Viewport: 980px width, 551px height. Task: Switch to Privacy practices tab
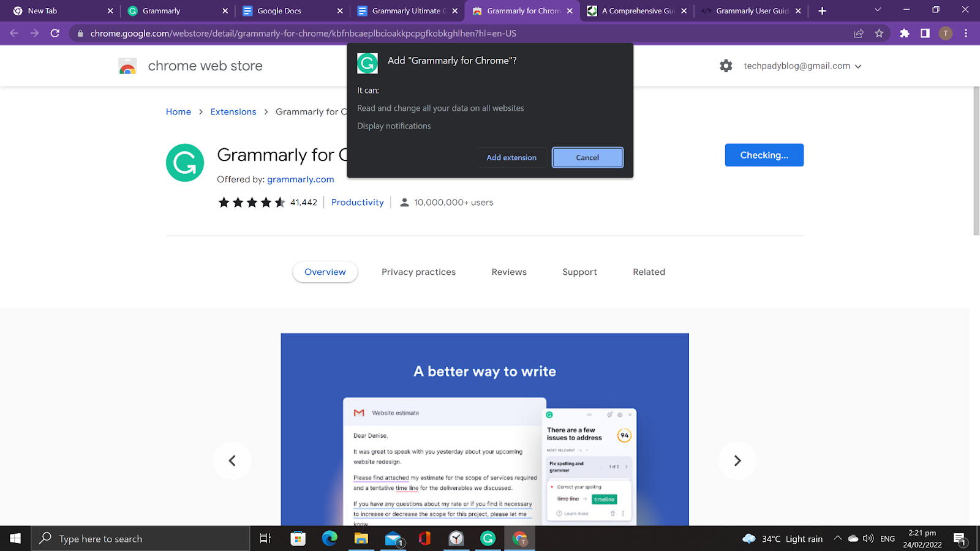(x=418, y=272)
